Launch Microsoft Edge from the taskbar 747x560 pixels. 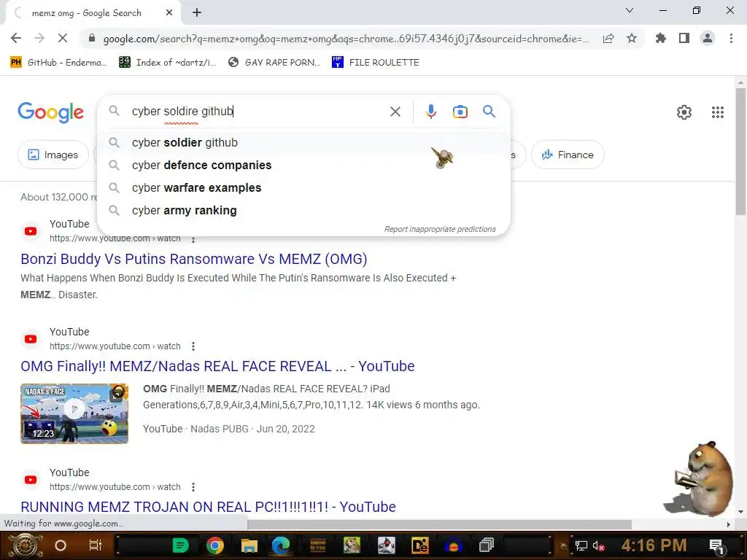tap(281, 545)
